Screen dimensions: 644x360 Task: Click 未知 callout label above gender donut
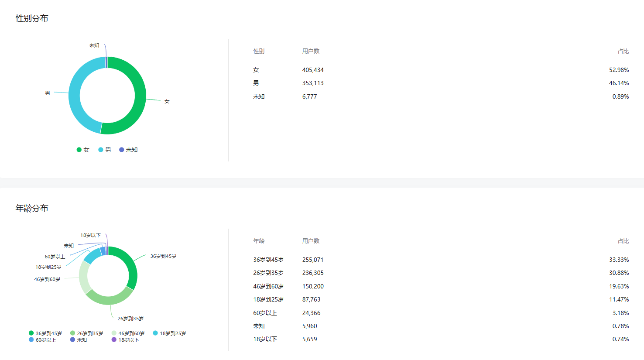94,45
